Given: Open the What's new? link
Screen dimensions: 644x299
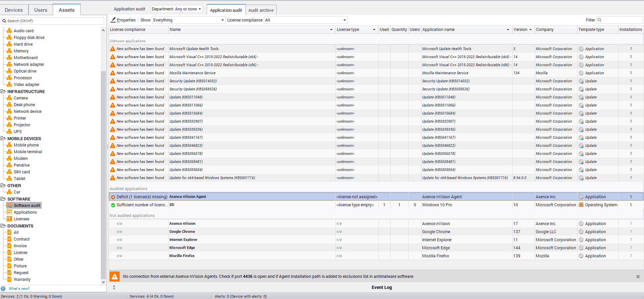Looking at the screenshot, I should [19, 289].
